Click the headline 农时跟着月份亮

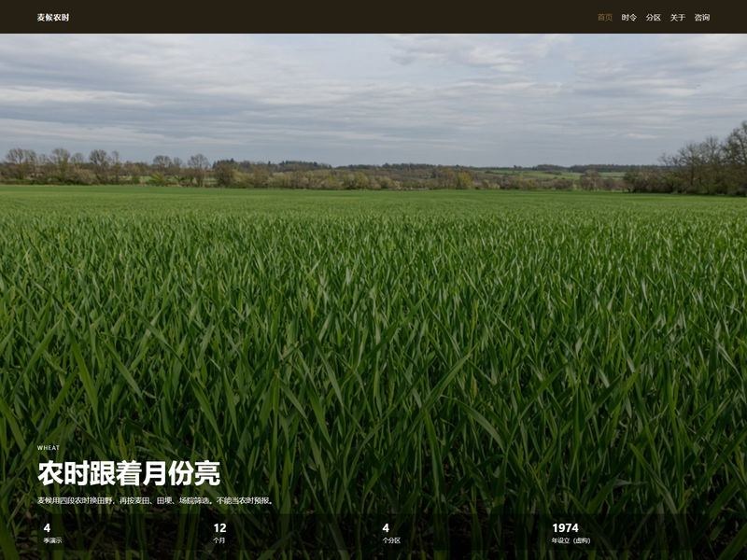coord(129,473)
